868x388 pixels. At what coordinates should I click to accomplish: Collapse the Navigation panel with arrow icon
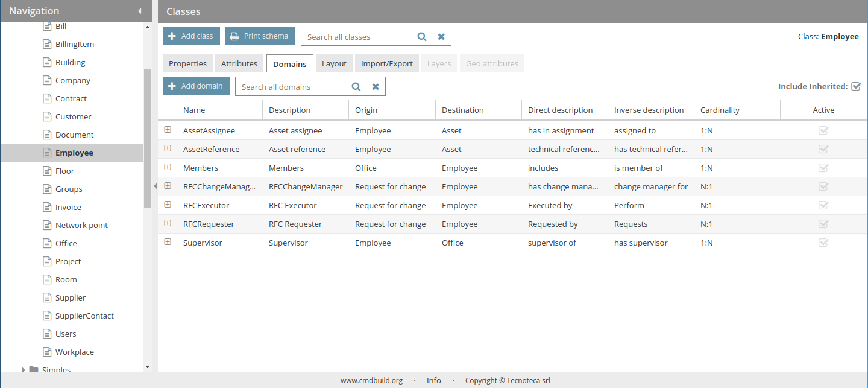140,11
